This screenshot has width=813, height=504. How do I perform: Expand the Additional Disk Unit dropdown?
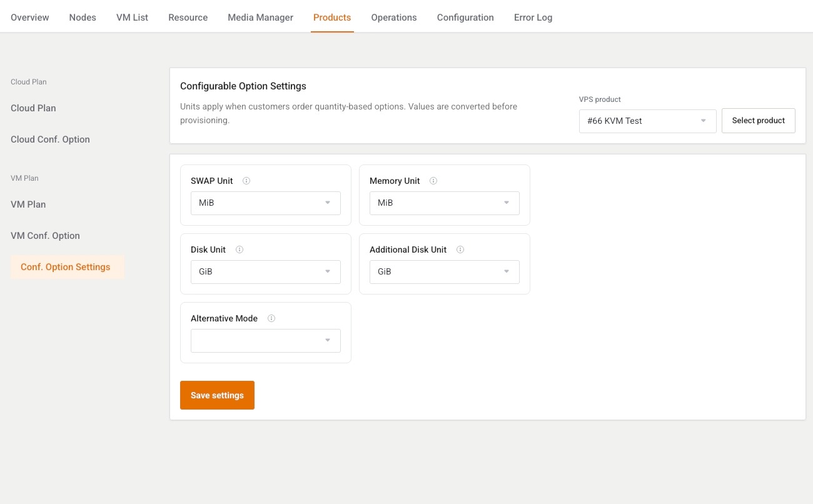pyautogui.click(x=445, y=272)
